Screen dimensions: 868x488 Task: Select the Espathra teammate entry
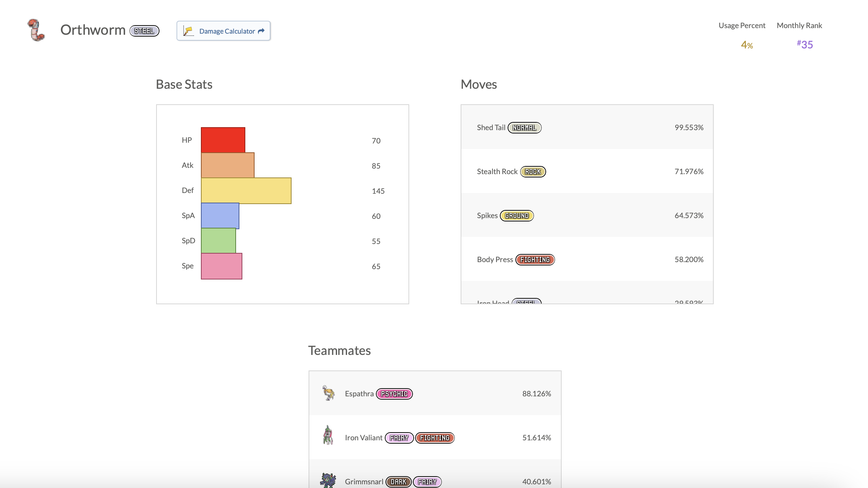click(x=435, y=393)
